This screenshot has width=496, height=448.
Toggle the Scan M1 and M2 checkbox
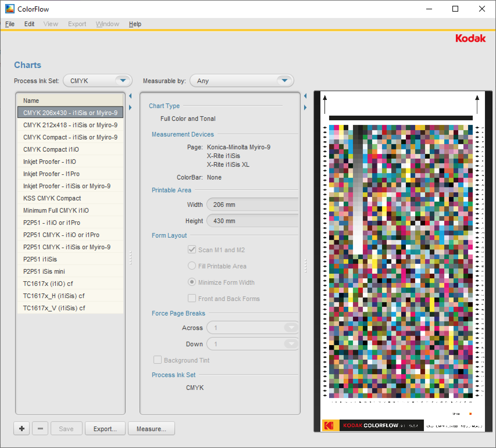tap(192, 250)
